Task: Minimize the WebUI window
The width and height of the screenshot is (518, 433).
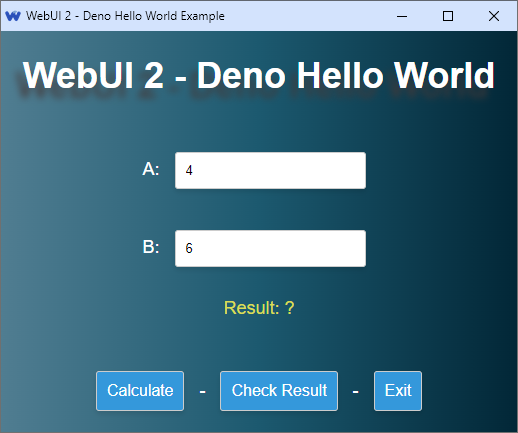Action: click(x=402, y=16)
